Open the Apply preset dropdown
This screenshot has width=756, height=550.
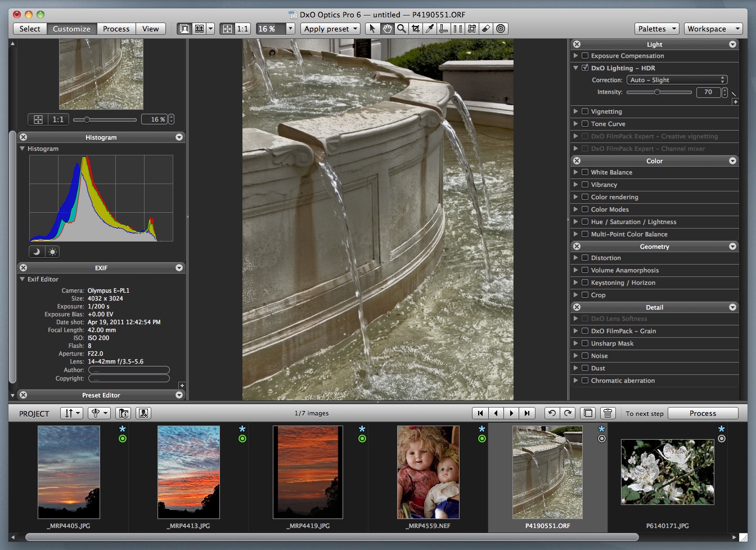tap(331, 29)
